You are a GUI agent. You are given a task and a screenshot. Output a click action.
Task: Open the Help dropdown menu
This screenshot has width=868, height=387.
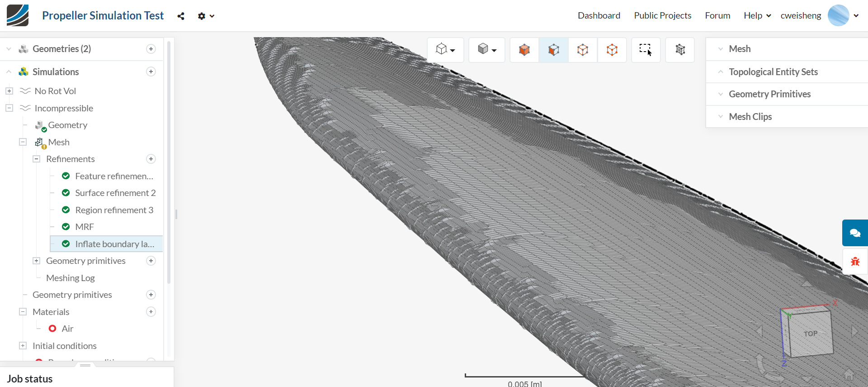[757, 16]
